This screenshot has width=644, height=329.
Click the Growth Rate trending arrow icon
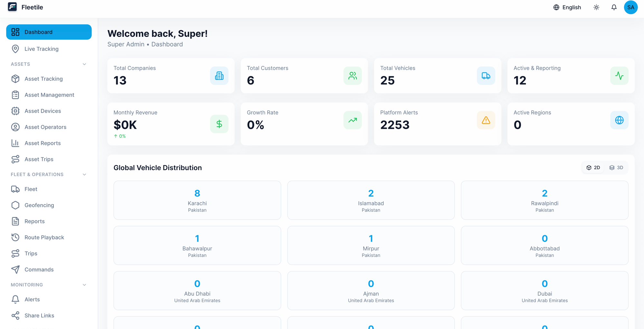(x=353, y=120)
